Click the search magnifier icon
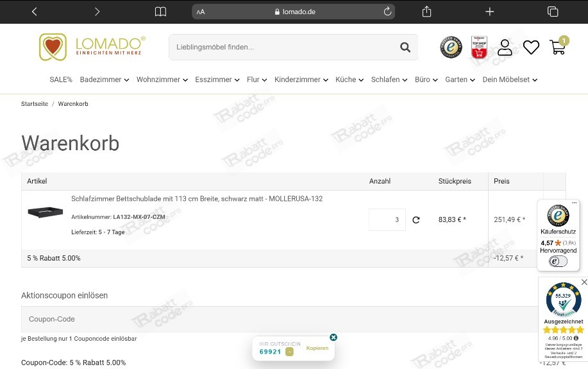Screen dimensions: 588x369 [405, 47]
